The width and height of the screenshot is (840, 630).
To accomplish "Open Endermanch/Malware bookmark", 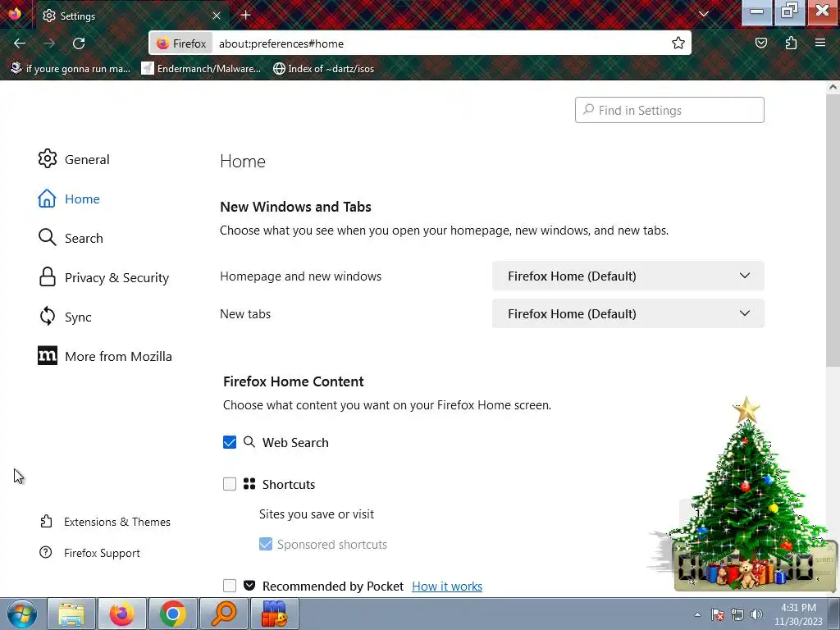I will tap(201, 69).
